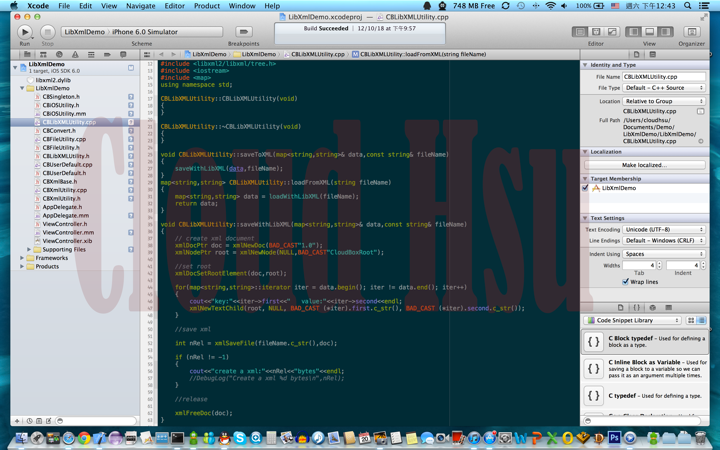This screenshot has width=720, height=450.
Task: Open the Location Relative to Group dropdown
Action: click(664, 101)
